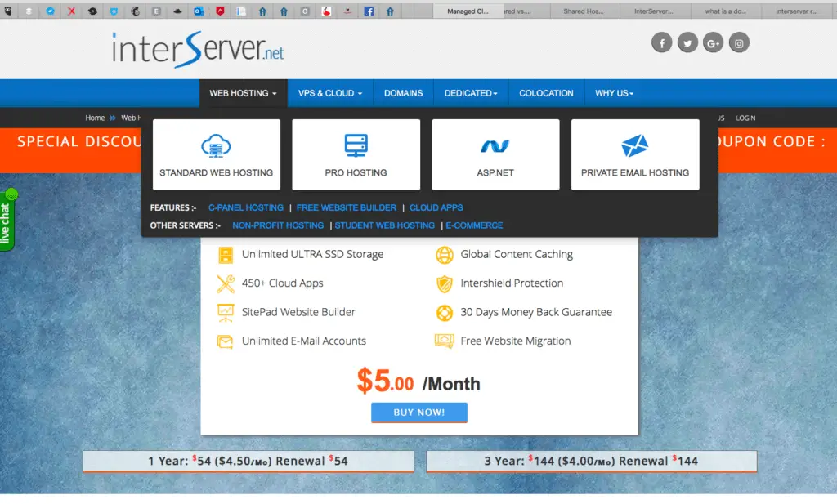Image resolution: width=837 pixels, height=504 pixels.
Task: Click the Unlimited ULTRA SSD Storage icon
Action: pos(226,255)
